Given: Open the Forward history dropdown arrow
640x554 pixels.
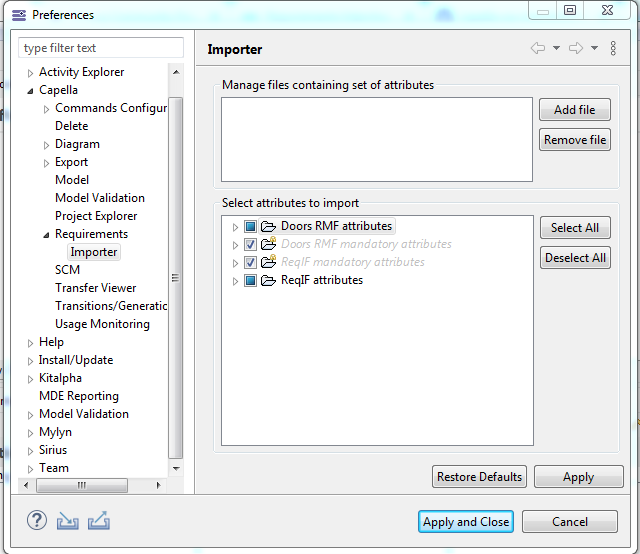Looking at the screenshot, I should (594, 48).
